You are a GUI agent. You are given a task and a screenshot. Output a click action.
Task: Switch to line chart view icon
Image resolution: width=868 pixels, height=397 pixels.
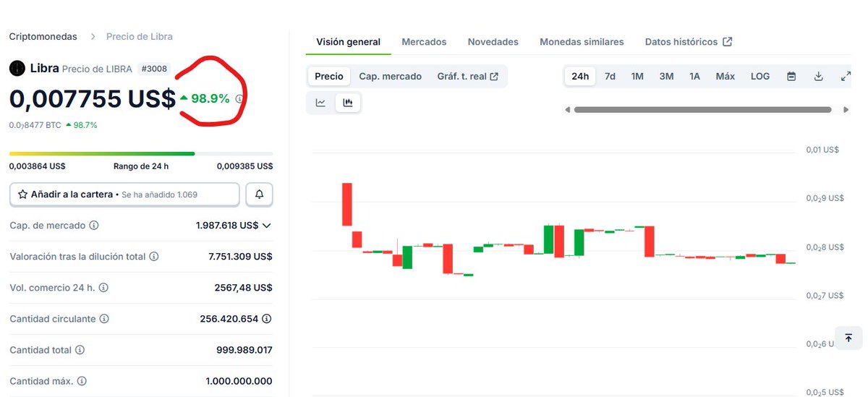(x=320, y=103)
